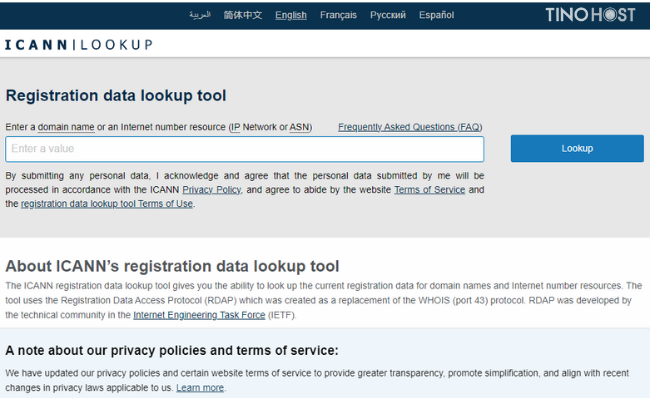Viewport: 650px width, 400px height.
Task: Click the 'IP' abbreviation in the label
Action: click(235, 127)
